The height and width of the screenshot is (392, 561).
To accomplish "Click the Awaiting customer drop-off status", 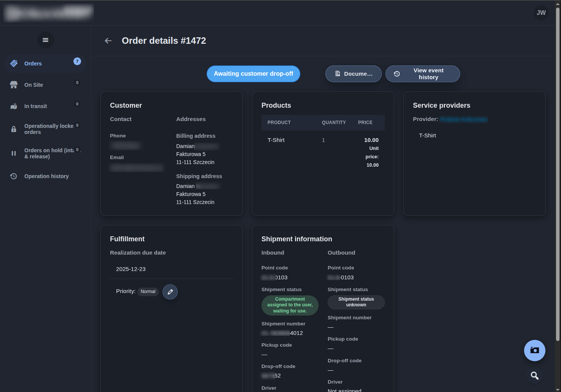I will (253, 74).
